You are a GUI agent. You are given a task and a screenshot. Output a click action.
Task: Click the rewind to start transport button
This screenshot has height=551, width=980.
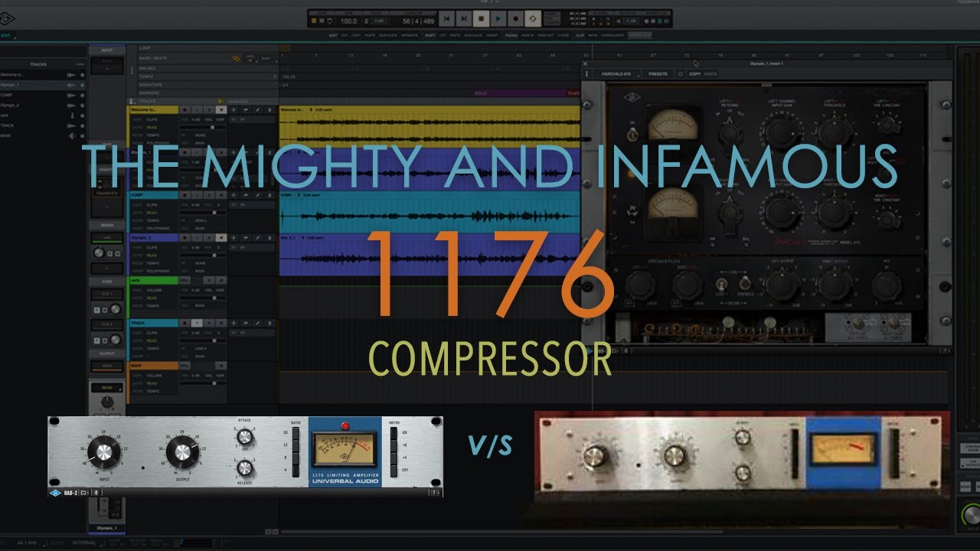point(447,18)
